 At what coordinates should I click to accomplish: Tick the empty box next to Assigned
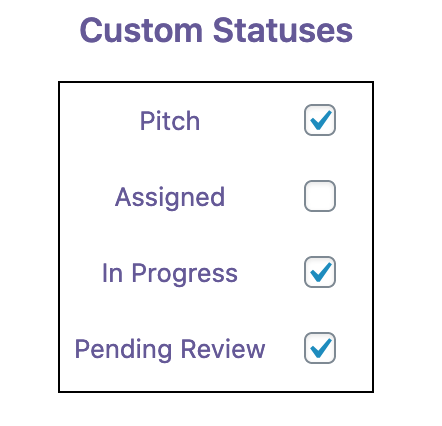320,196
